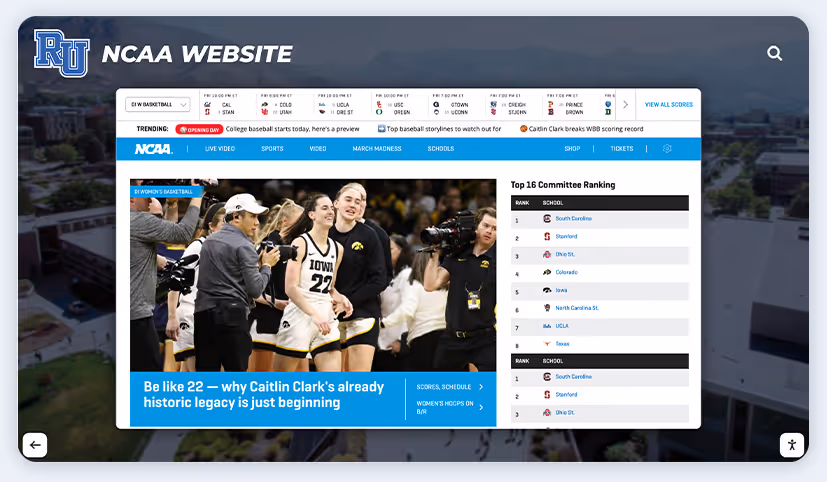The image size is (827, 482).
Task: Click the Colorado team logo in rankings
Action: click(547, 272)
